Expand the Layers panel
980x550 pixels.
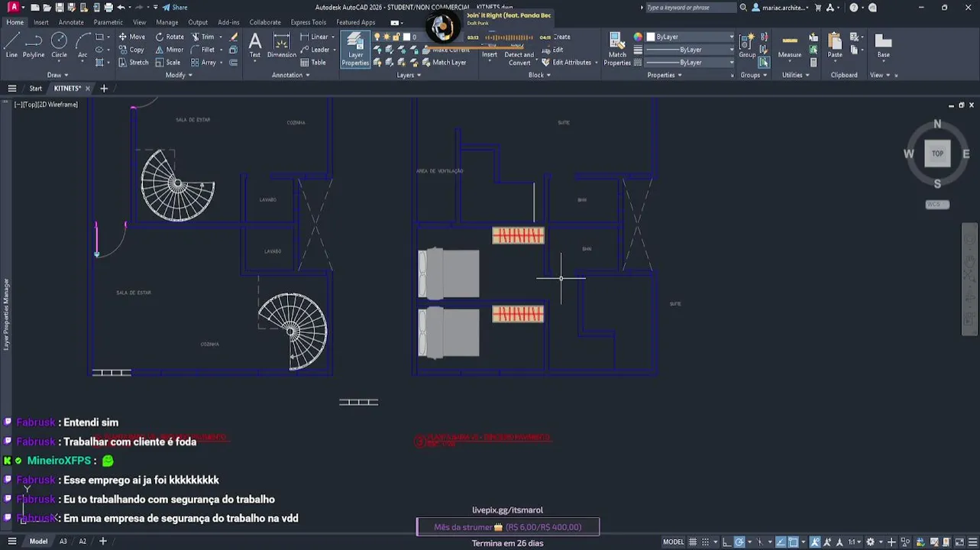pyautogui.click(x=409, y=75)
